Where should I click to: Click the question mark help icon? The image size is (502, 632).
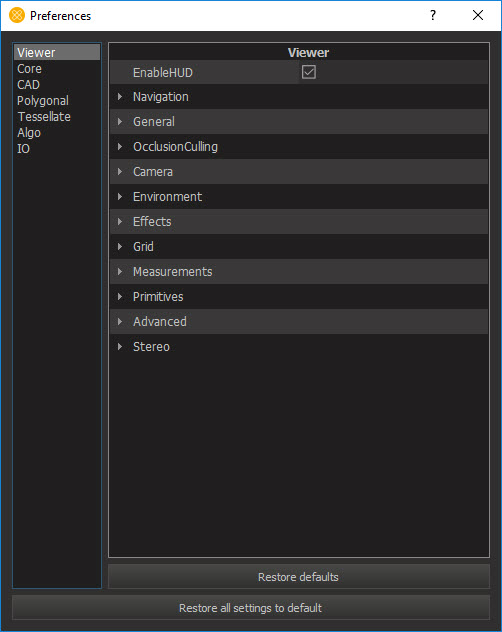pyautogui.click(x=433, y=15)
